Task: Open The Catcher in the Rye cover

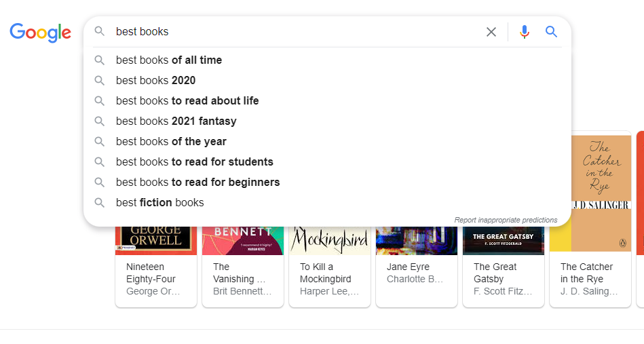Action: click(590, 193)
